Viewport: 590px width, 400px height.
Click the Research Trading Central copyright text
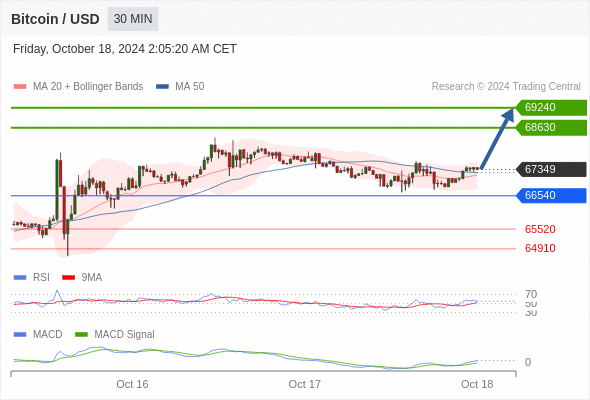(x=506, y=87)
